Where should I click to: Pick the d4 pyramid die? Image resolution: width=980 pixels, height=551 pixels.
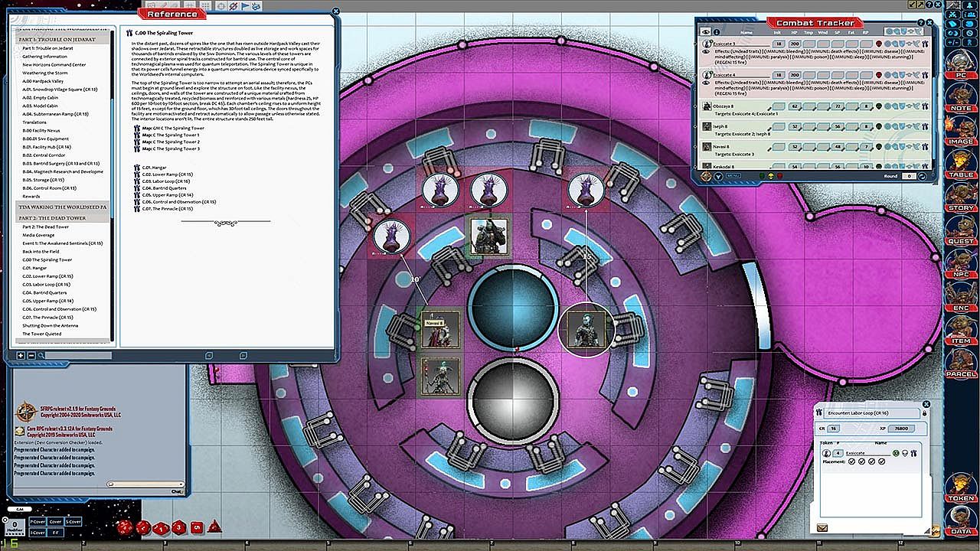(215, 527)
